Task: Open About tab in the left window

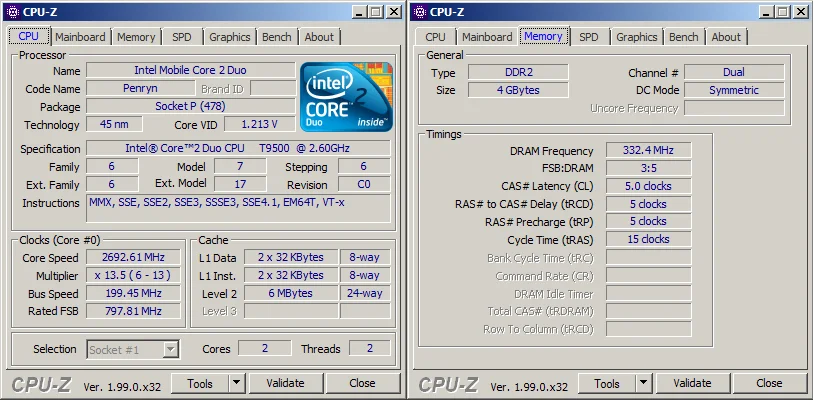Action: tap(319, 37)
